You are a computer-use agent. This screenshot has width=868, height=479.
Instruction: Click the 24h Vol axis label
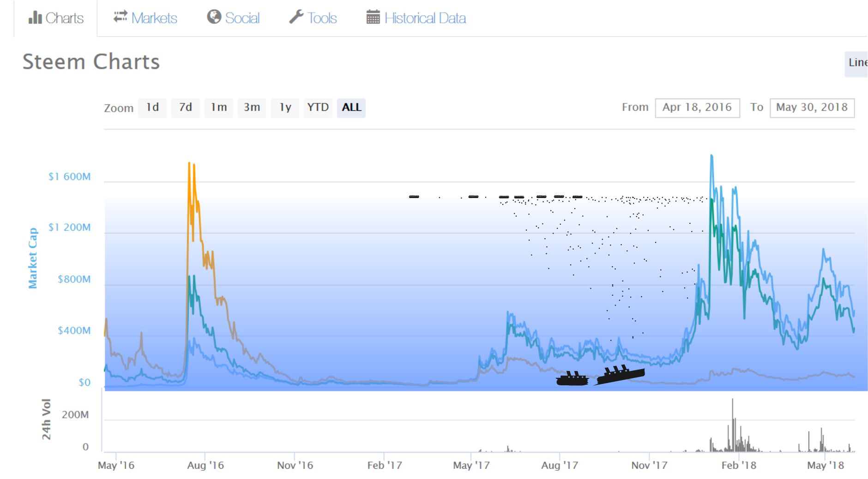coord(46,419)
